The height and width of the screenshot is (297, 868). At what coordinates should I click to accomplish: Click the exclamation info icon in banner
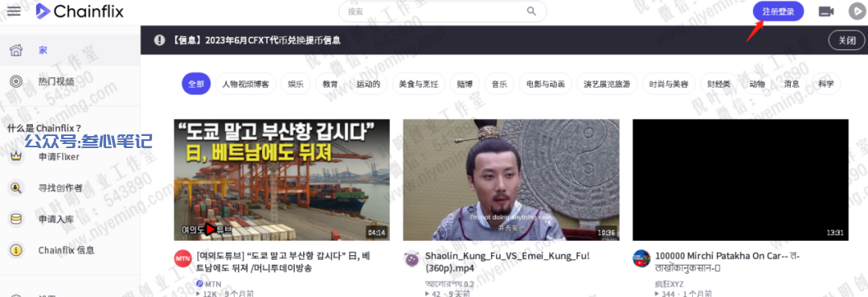pos(159,40)
